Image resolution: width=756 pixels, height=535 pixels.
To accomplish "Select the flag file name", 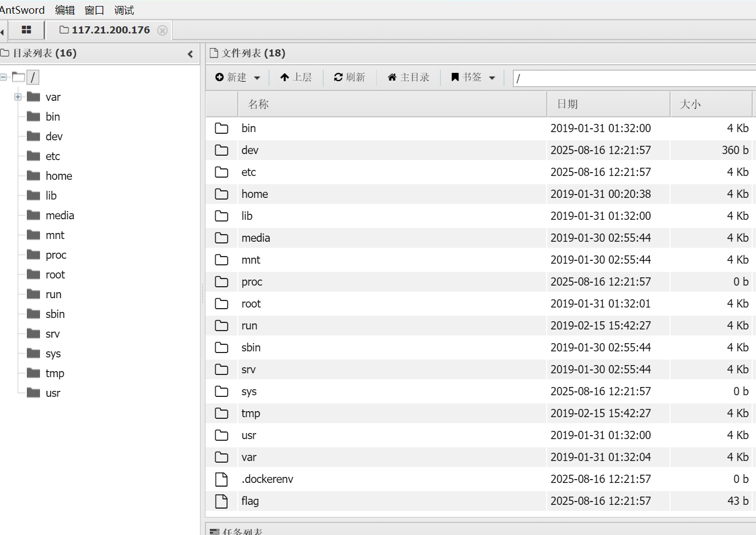I will (250, 501).
